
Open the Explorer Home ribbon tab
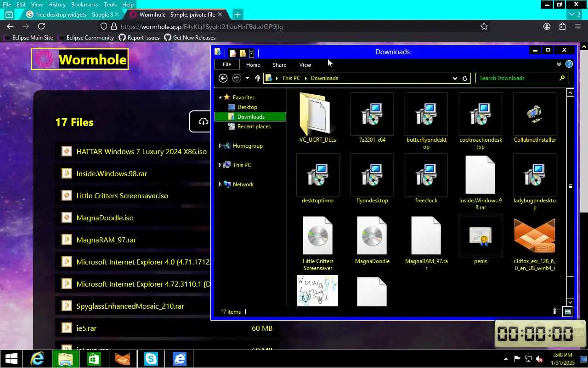point(253,65)
